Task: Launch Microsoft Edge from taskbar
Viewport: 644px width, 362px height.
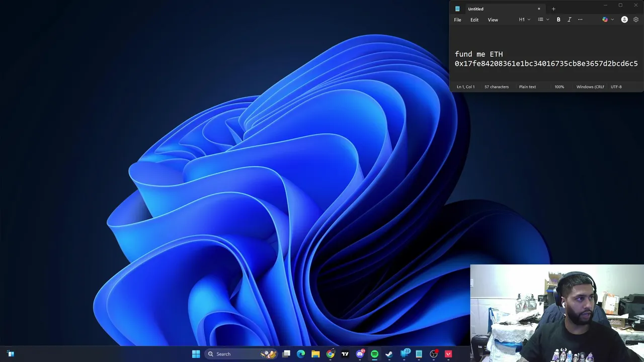Action: [x=301, y=354]
